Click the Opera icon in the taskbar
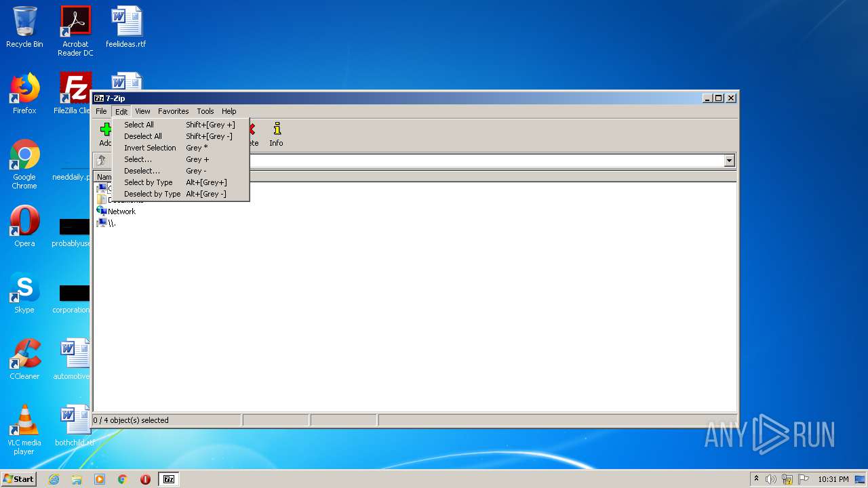Image resolution: width=868 pixels, height=488 pixels. pos(145,479)
